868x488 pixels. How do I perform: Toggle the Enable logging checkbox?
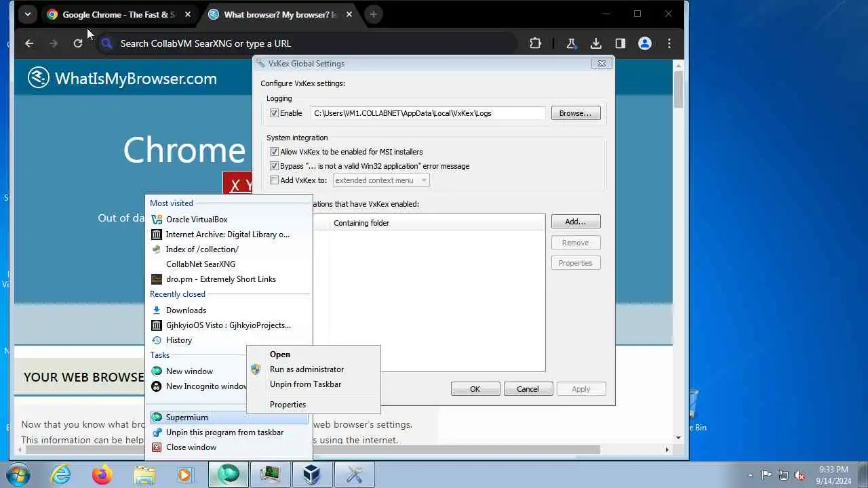[x=274, y=113]
